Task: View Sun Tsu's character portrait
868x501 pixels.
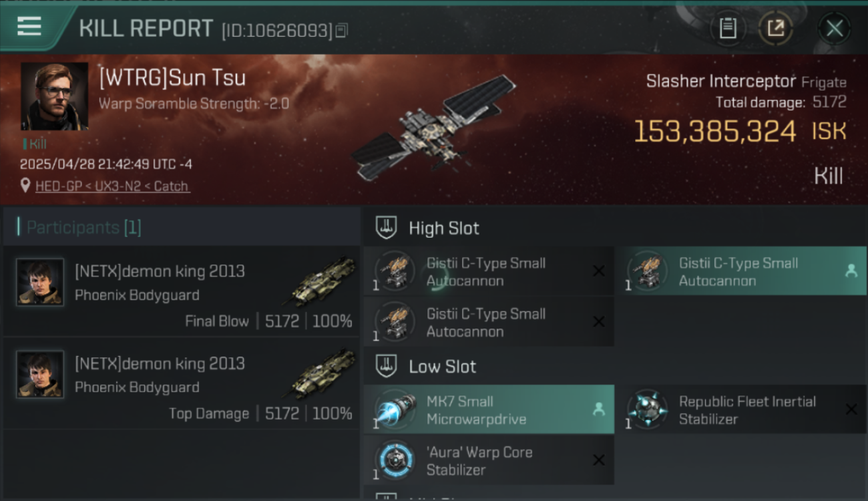Action: [x=55, y=96]
